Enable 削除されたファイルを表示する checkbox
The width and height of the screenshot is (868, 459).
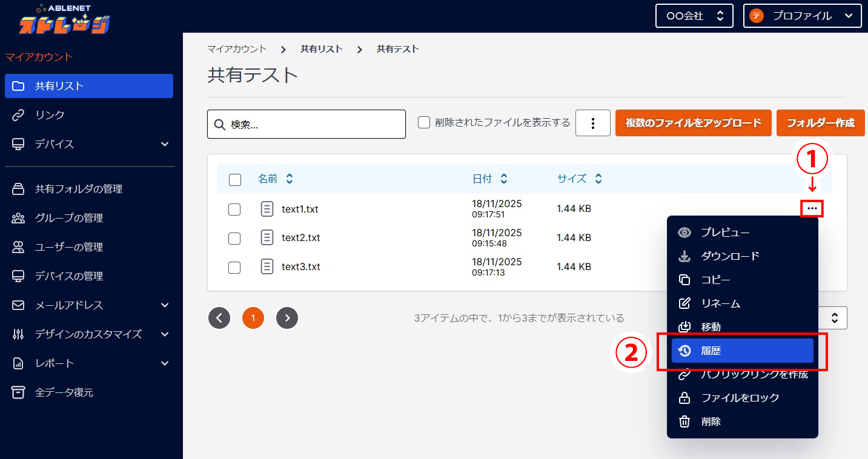(423, 122)
